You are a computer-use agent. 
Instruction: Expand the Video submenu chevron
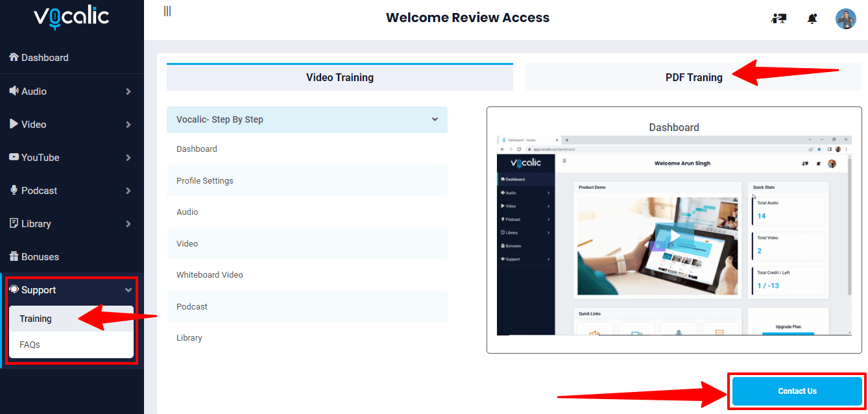point(128,125)
